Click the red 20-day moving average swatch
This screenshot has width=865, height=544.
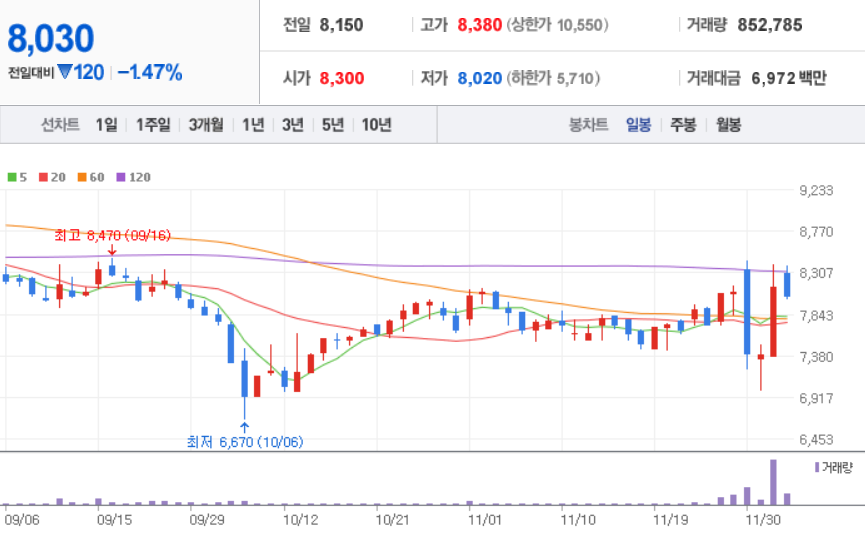pos(43,177)
